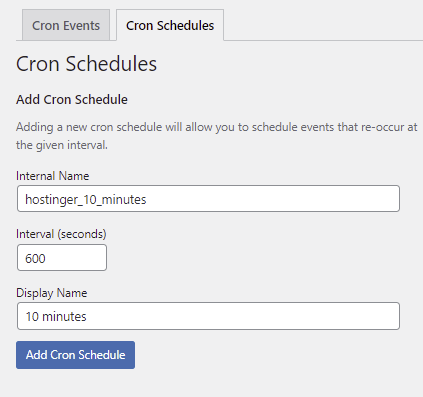Viewport: 423px width, 397px height.
Task: Click the Internal Name label
Action: [x=53, y=176]
